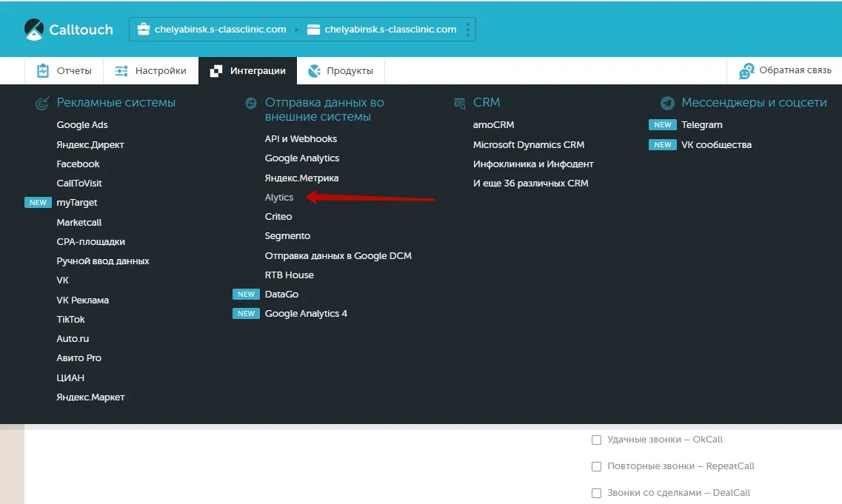This screenshot has height=504, width=842.
Task: Click the Интеграции squares icon
Action: click(x=216, y=71)
